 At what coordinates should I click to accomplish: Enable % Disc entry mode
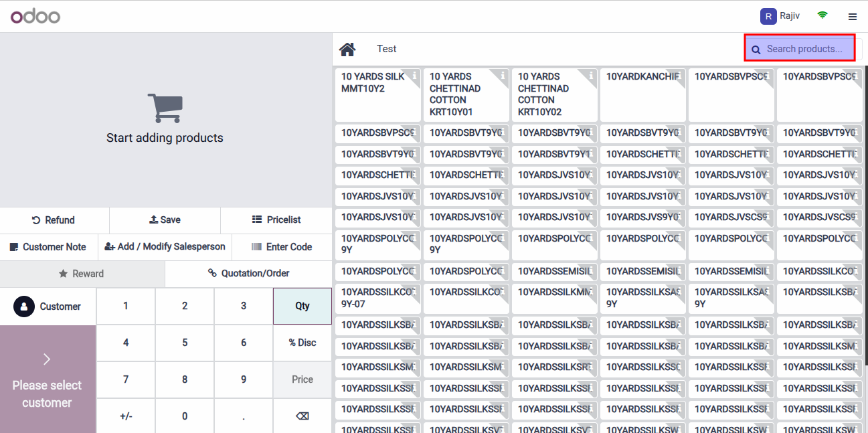coord(302,343)
